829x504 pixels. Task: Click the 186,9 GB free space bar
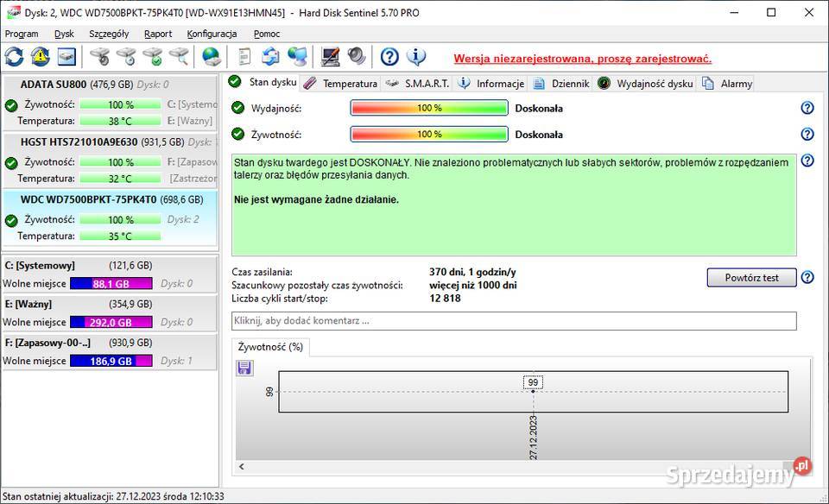pos(111,361)
